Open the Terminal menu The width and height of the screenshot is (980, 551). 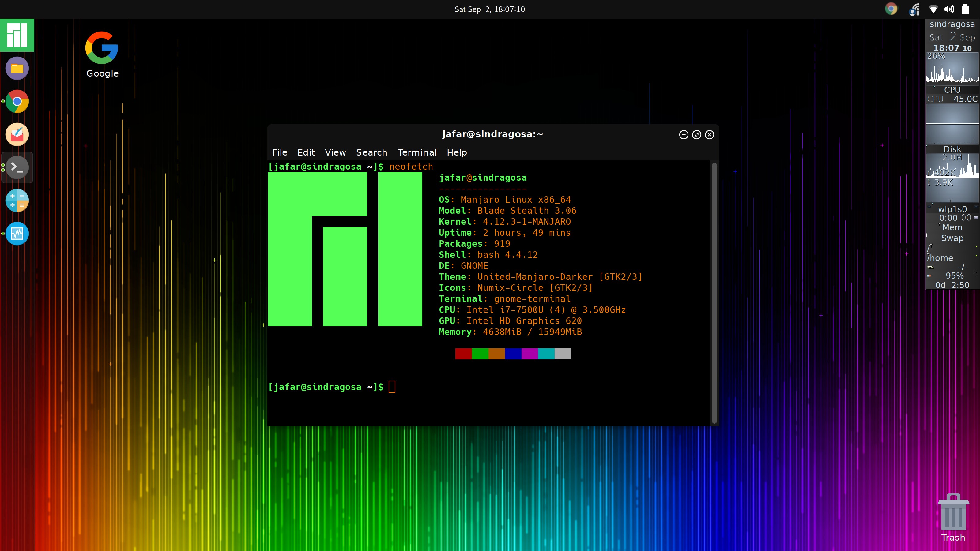(x=417, y=152)
